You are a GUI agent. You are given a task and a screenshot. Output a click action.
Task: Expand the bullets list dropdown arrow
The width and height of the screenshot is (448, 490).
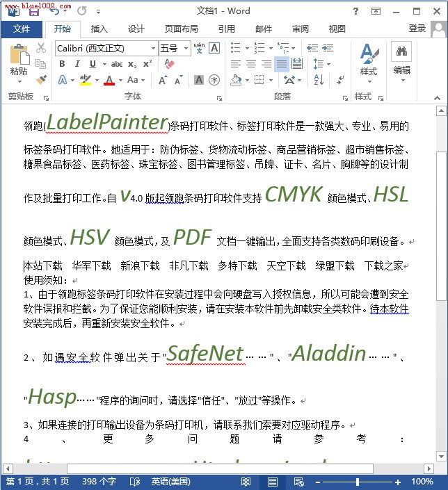pos(247,48)
